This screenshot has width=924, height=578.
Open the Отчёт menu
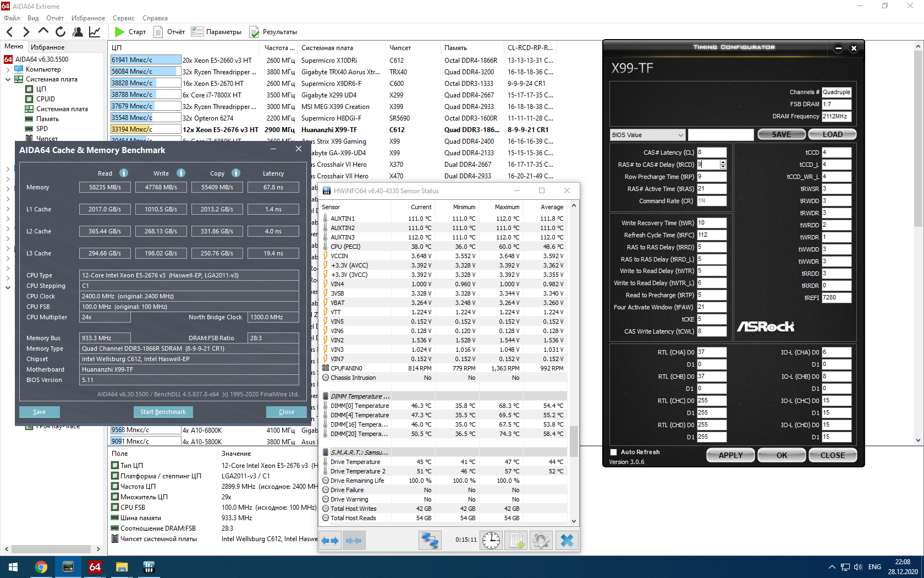click(55, 18)
